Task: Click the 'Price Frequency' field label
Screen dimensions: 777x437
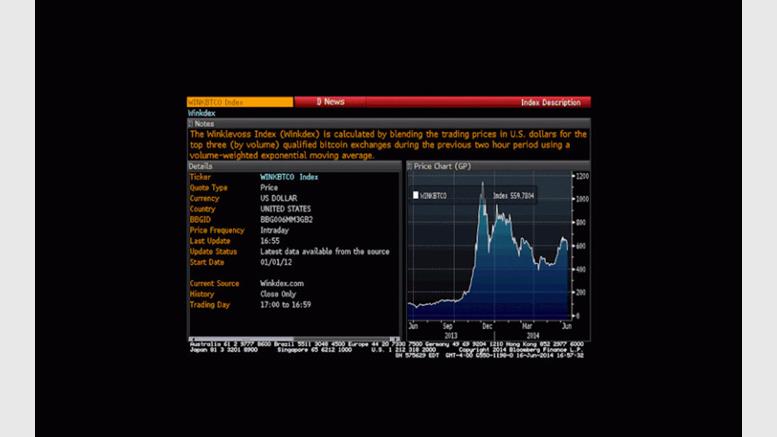Action: pos(217,230)
